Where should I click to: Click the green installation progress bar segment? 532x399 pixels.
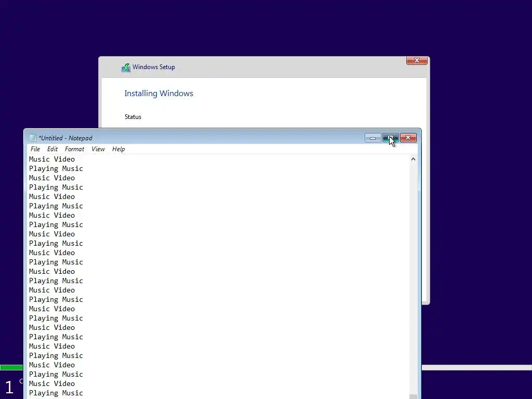click(x=11, y=367)
